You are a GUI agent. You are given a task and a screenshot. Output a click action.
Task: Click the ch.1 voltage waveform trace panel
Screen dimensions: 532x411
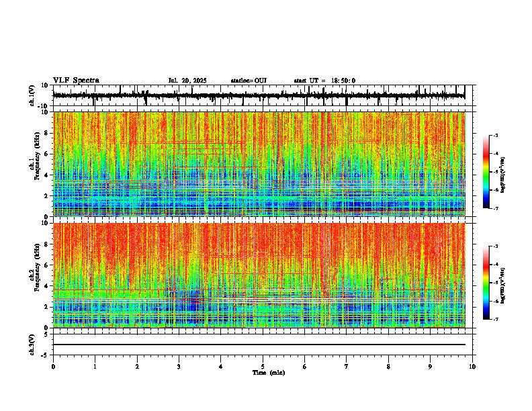coord(263,95)
